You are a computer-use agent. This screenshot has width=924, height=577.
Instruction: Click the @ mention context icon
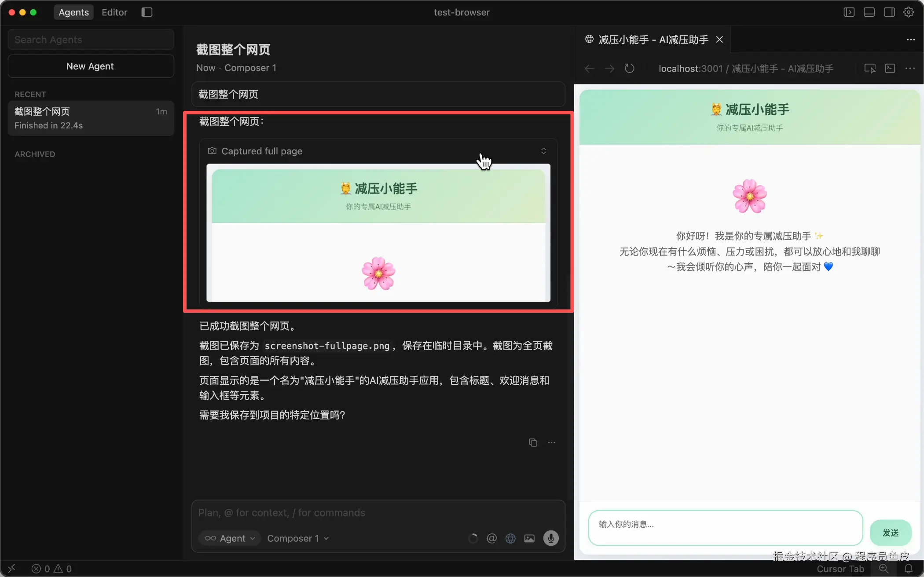point(491,538)
